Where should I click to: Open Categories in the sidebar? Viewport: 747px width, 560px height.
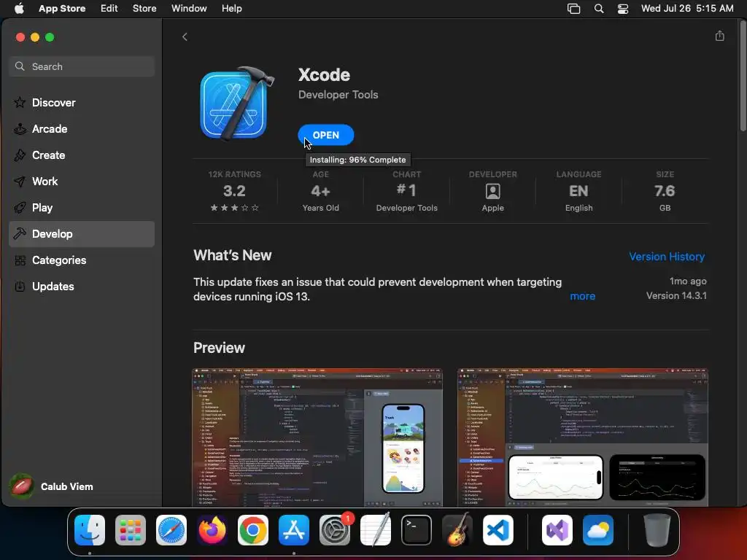[82, 260]
